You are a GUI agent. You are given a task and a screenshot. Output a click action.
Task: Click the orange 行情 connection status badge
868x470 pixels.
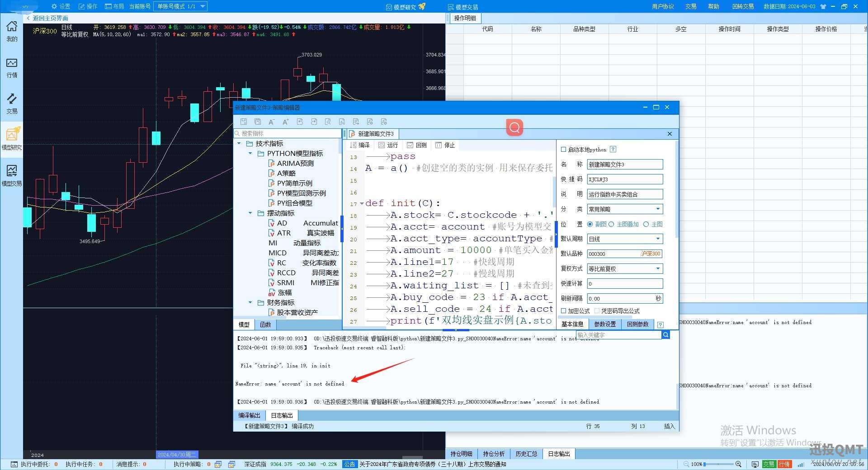(x=784, y=464)
